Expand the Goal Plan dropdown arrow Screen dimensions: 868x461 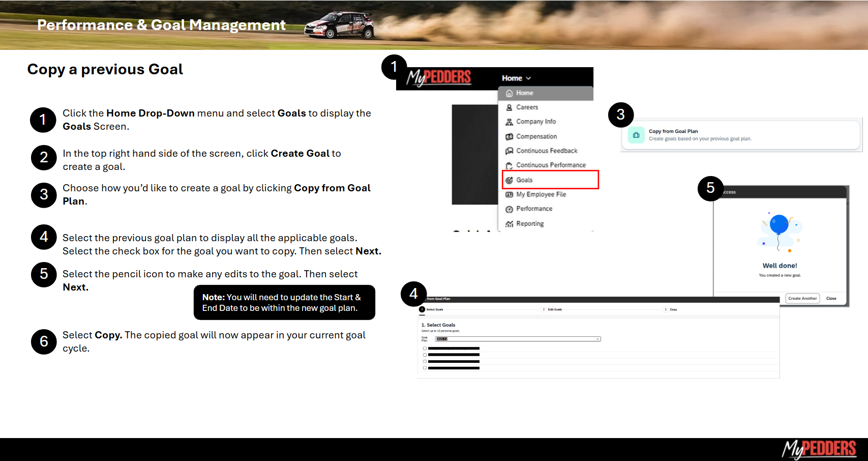point(597,339)
